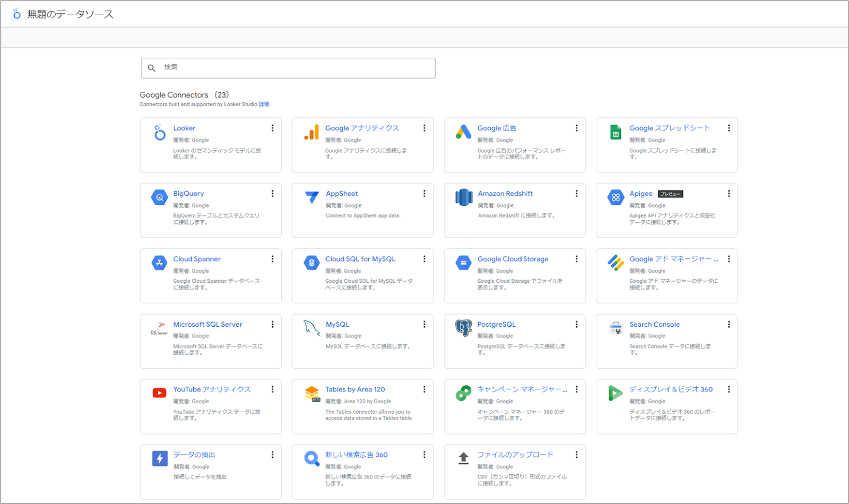Open the BigQuery card three-dot menu
This screenshot has height=504, width=849.
pyautogui.click(x=272, y=194)
